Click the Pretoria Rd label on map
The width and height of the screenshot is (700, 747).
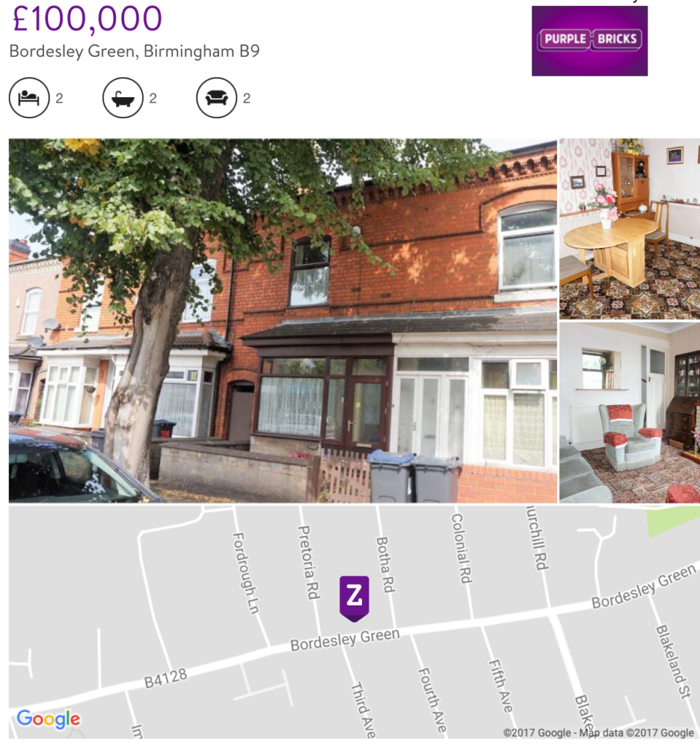click(308, 562)
